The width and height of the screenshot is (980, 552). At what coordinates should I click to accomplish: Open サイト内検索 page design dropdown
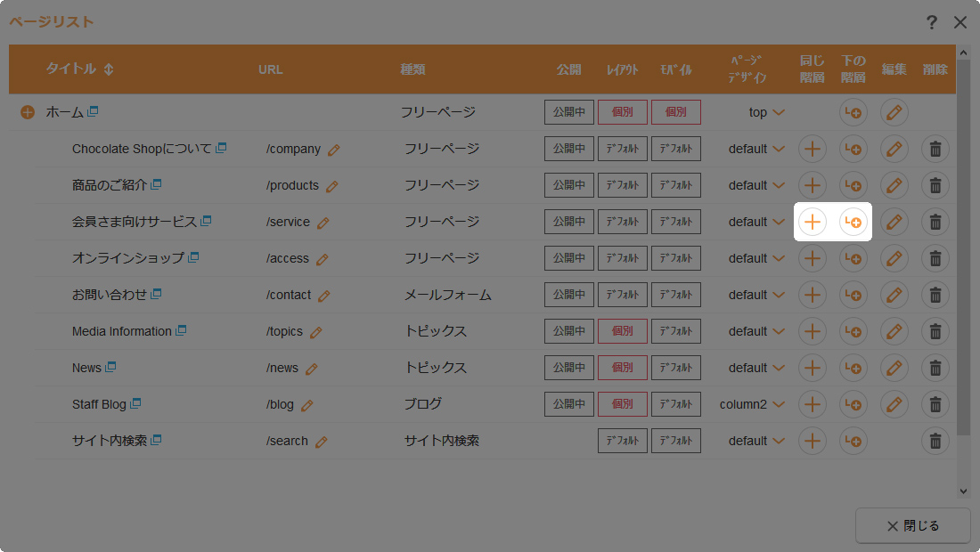756,441
